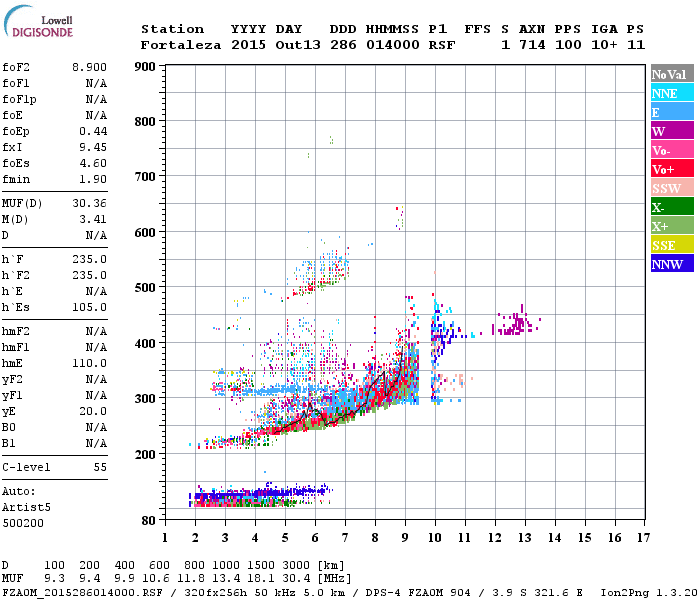700x600 pixels.
Task: Click the h`Es value 105.0
Action: click(89, 308)
